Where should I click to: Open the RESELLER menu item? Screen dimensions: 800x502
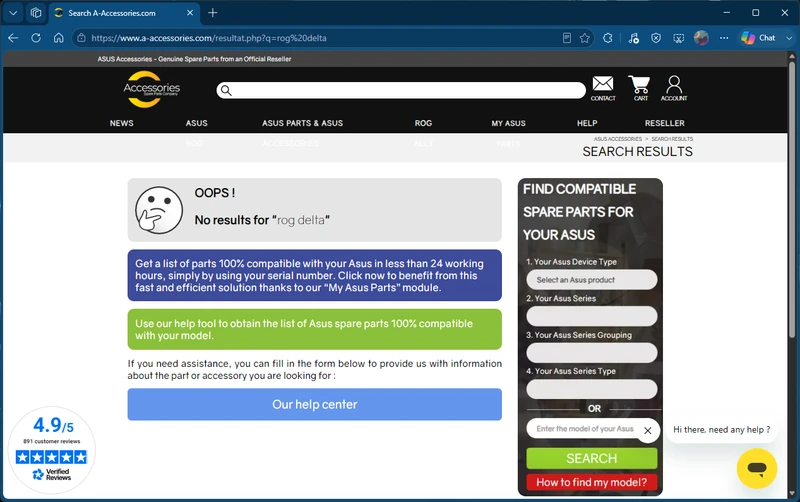pyautogui.click(x=664, y=123)
